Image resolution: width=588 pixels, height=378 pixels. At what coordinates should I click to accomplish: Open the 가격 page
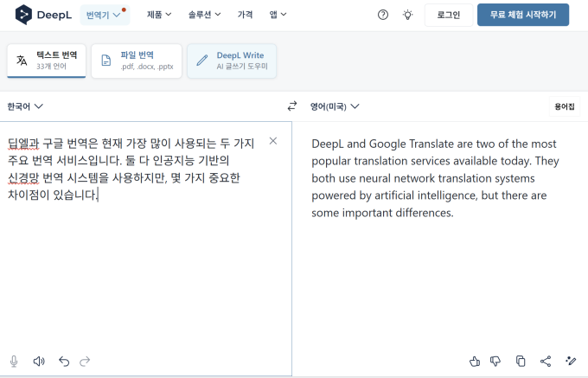coord(245,15)
